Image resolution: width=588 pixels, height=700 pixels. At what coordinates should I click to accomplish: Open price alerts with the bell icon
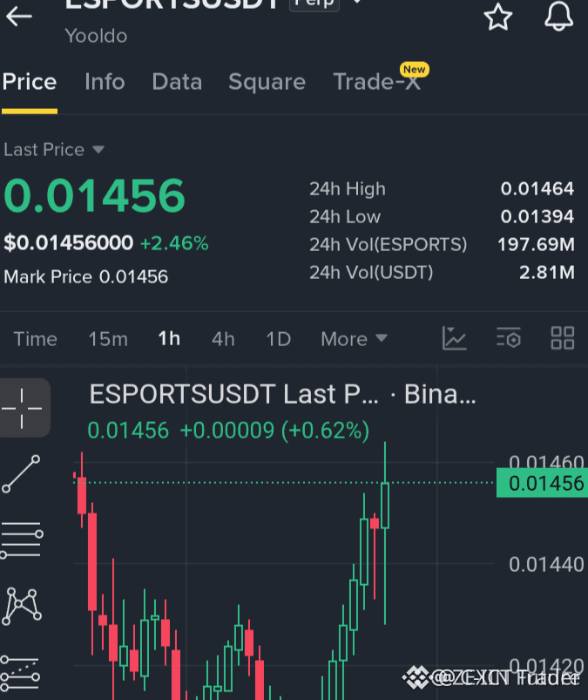(558, 16)
